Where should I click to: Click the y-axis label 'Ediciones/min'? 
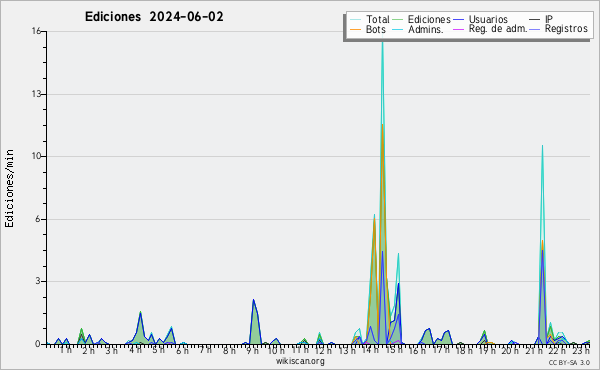9,188
